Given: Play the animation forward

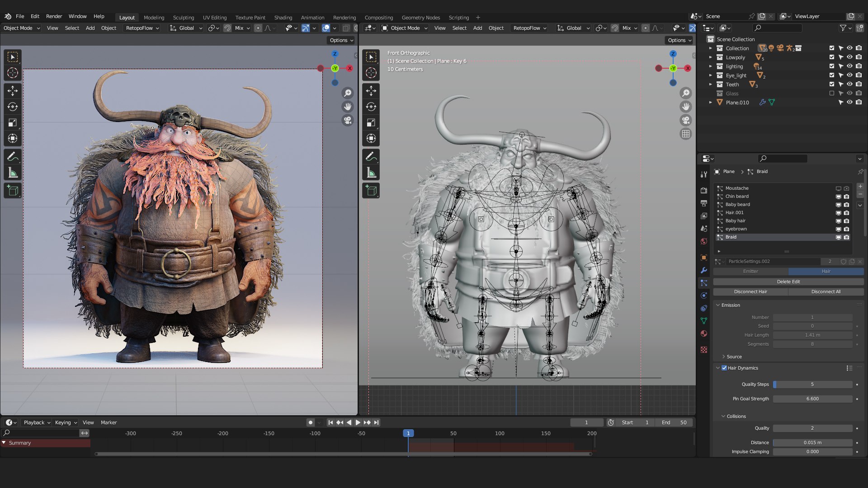Looking at the screenshot, I should [x=358, y=422].
